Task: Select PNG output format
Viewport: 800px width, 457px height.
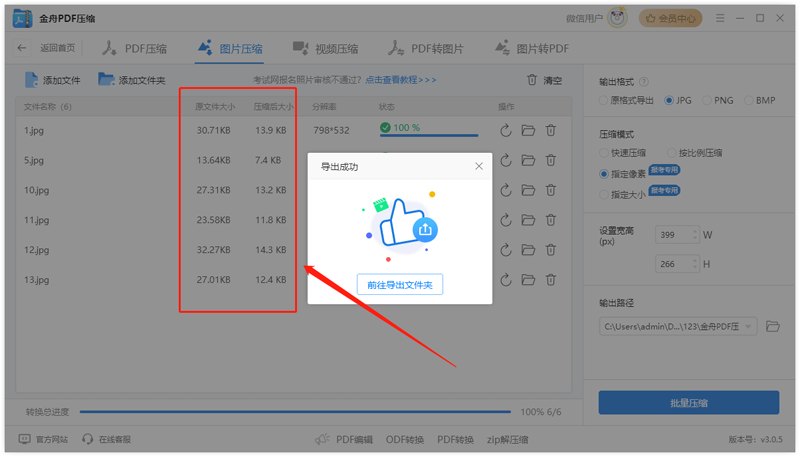Action: 718,100
